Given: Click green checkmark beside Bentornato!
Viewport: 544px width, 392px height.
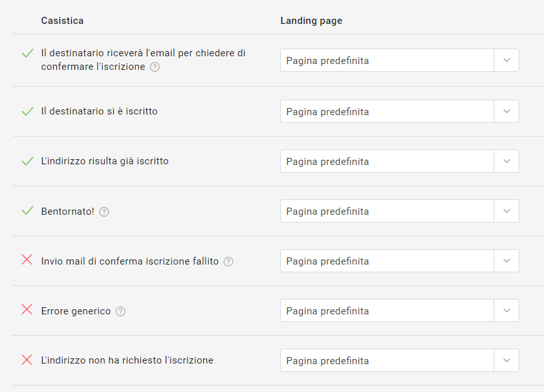Looking at the screenshot, I should [x=27, y=211].
